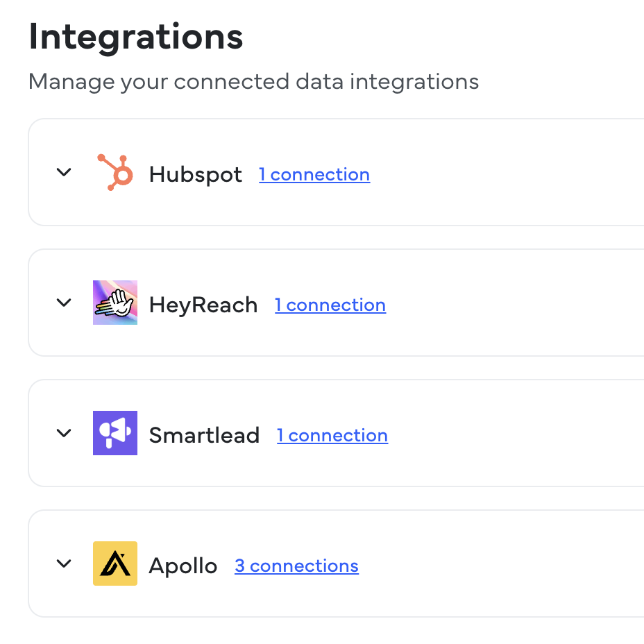Select the Apollo name text
This screenshot has width=644, height=644.
tap(183, 566)
